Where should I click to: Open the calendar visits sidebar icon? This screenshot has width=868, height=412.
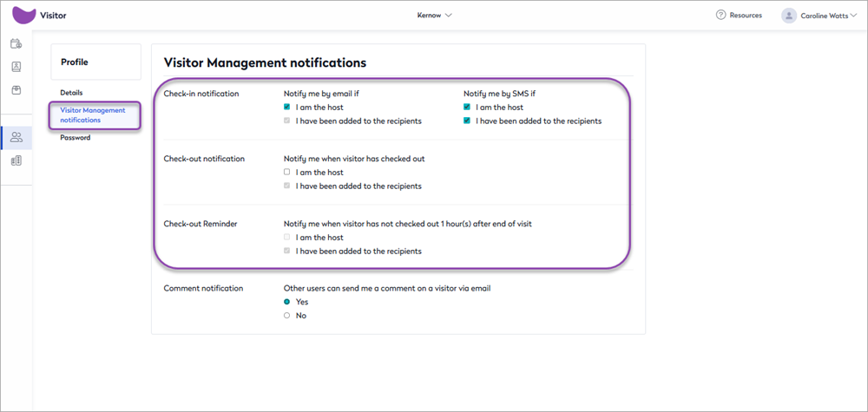click(x=16, y=43)
